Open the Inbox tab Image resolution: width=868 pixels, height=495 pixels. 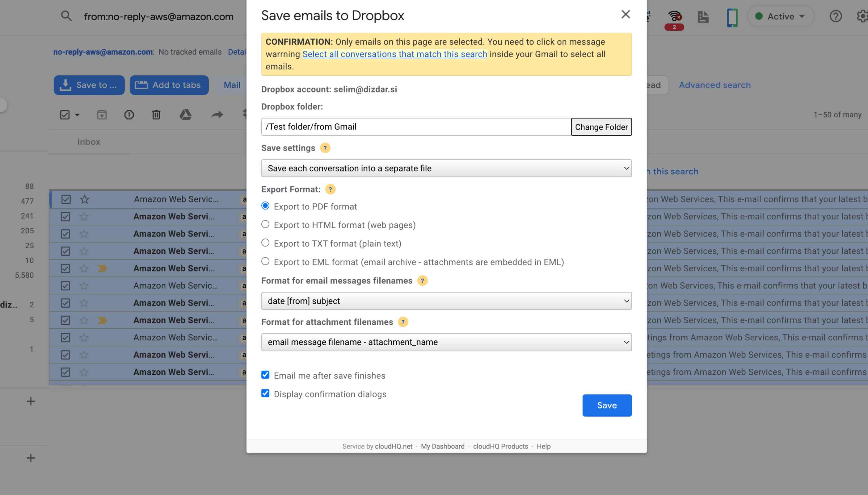pos(89,142)
